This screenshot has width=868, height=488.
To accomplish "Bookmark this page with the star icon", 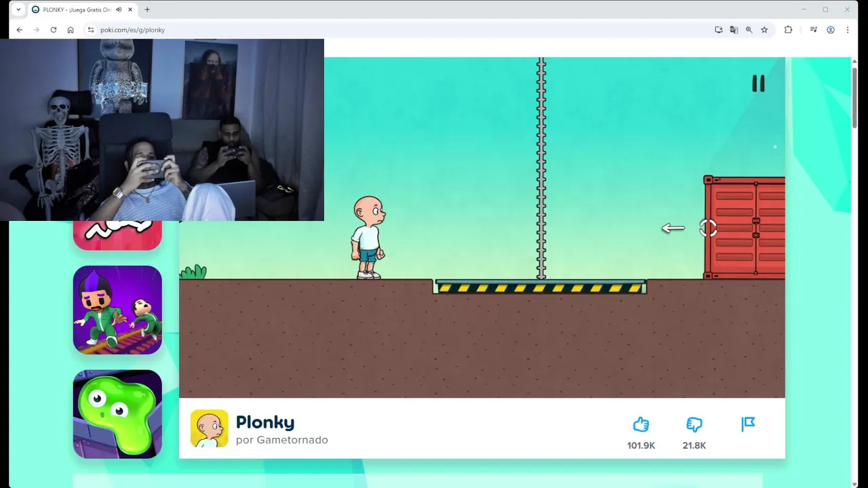I will [764, 30].
